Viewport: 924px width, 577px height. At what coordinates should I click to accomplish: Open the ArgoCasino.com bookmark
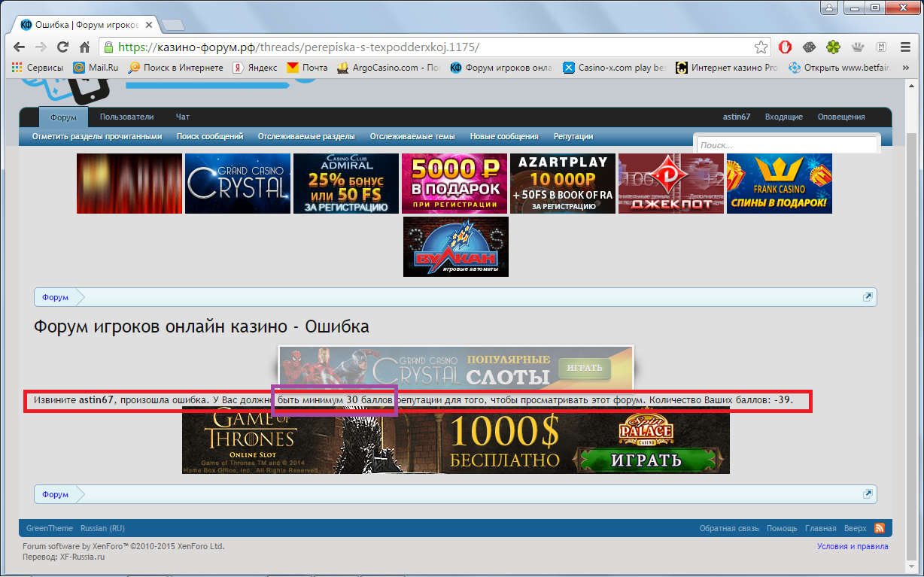[388, 68]
